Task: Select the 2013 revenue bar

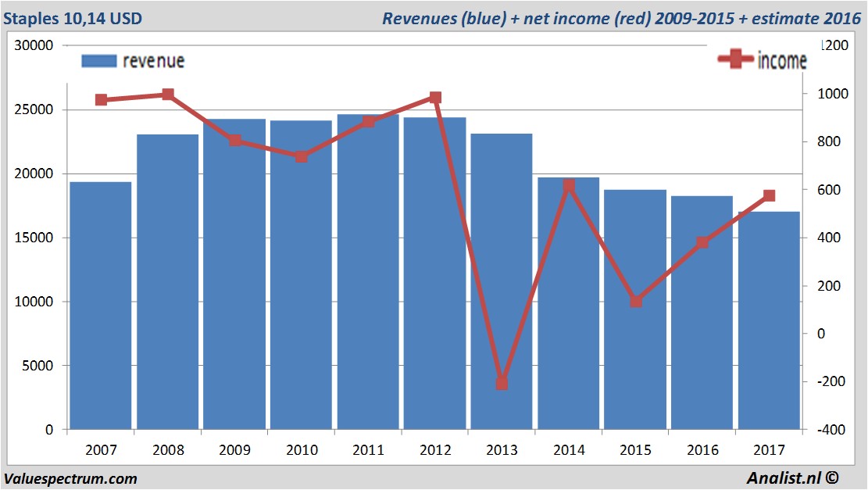Action: tap(502, 281)
